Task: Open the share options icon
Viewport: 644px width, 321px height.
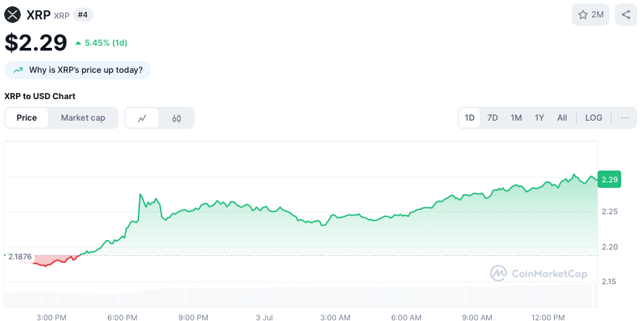Action: [x=626, y=15]
